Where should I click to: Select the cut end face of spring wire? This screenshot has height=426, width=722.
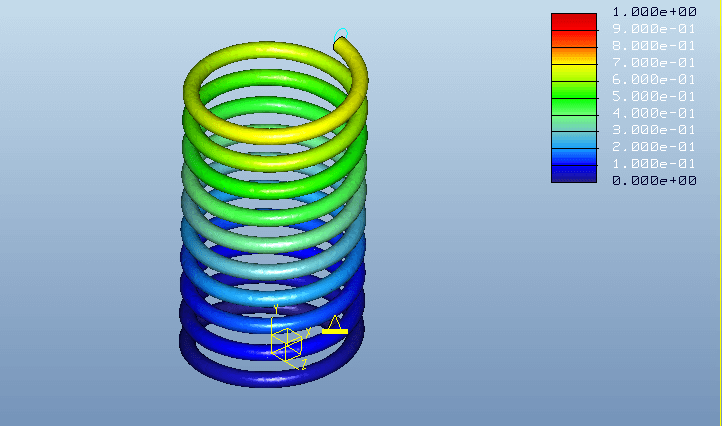pos(339,44)
